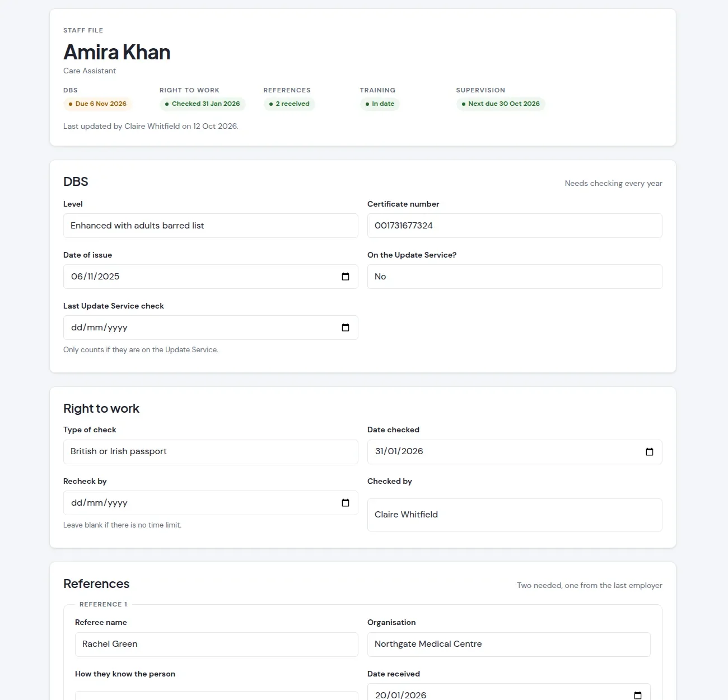Open the DBS Level dropdown
728x700 pixels.
(211, 226)
